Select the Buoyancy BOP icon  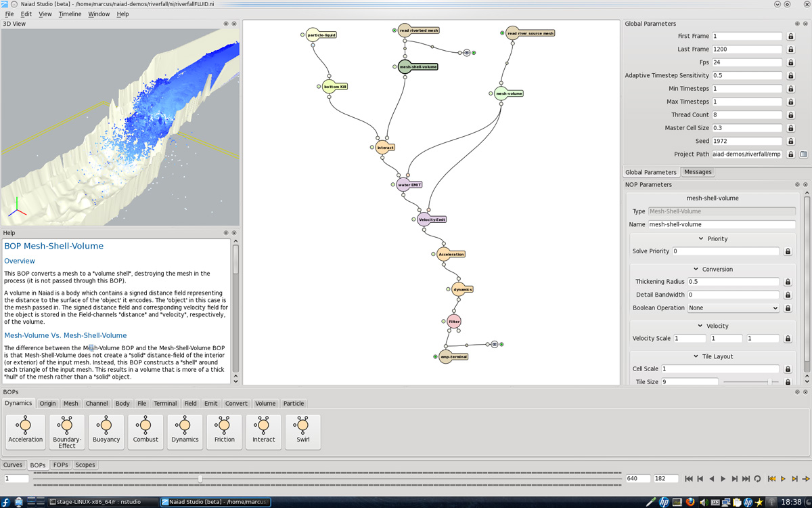point(106,431)
